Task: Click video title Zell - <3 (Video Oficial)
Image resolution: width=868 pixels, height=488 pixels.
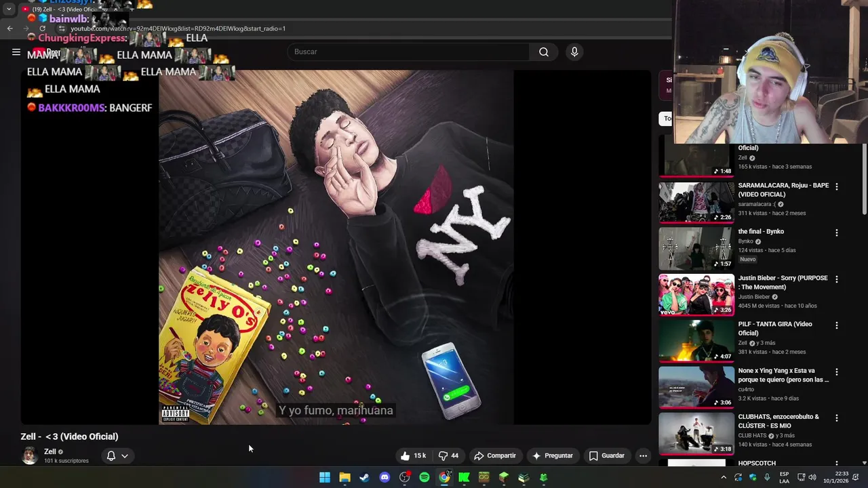Action: pyautogui.click(x=69, y=436)
